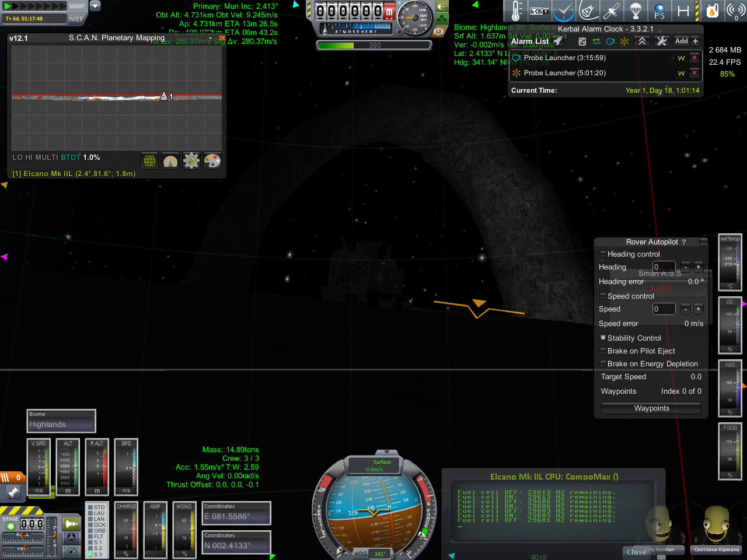Decrease Speed with minus button
This screenshot has width=747, height=560.
click(x=686, y=309)
